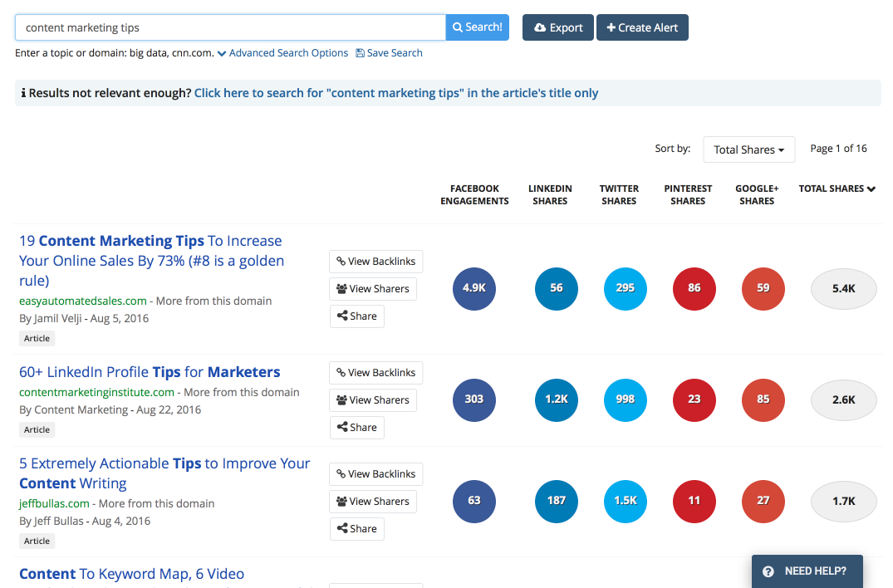The image size is (893, 588).
Task: Click the 1.2K LinkedIn shares circle
Action: (x=556, y=399)
